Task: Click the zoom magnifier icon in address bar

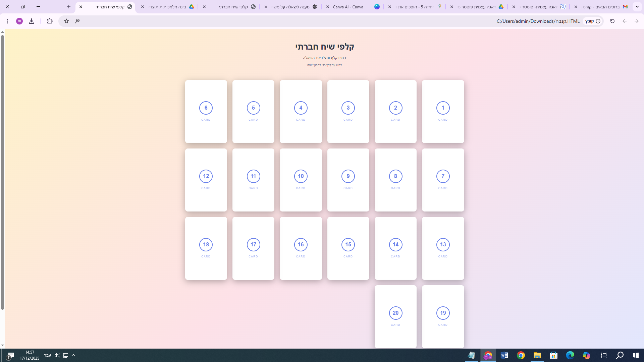Action: click(x=77, y=21)
